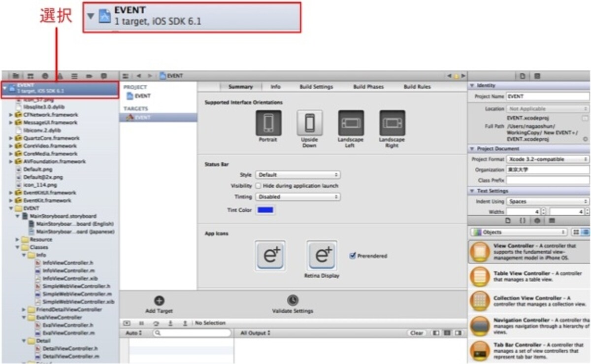Open the blue Tint Color swatch
This screenshot has height=364, width=591.
pos(265,210)
